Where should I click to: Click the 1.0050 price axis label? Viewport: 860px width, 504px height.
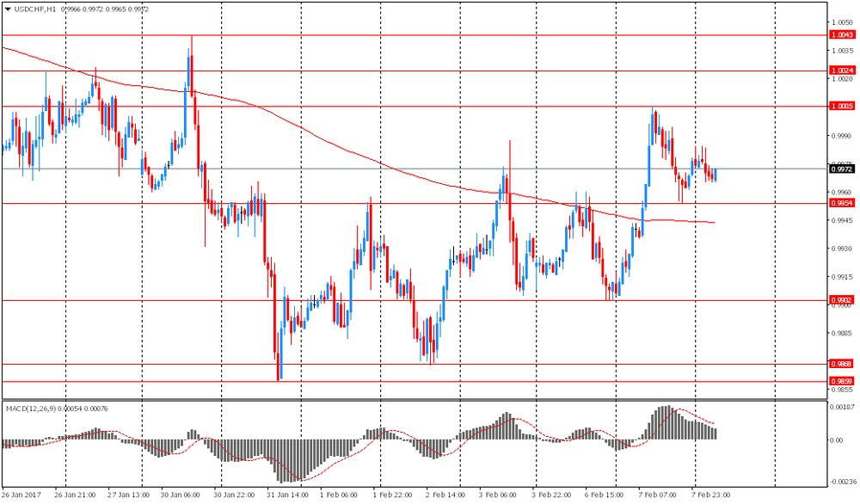842,22
